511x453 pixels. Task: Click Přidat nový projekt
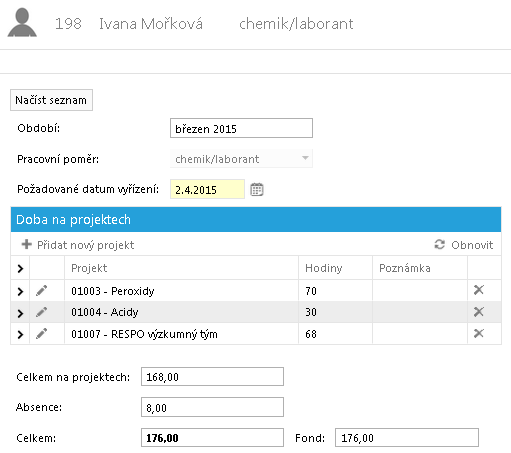85,245
